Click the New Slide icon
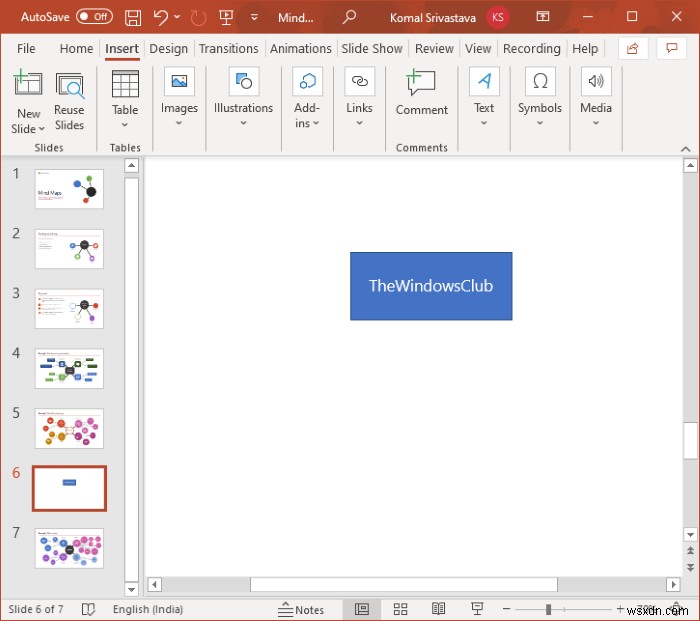700x621 pixels. (x=28, y=83)
